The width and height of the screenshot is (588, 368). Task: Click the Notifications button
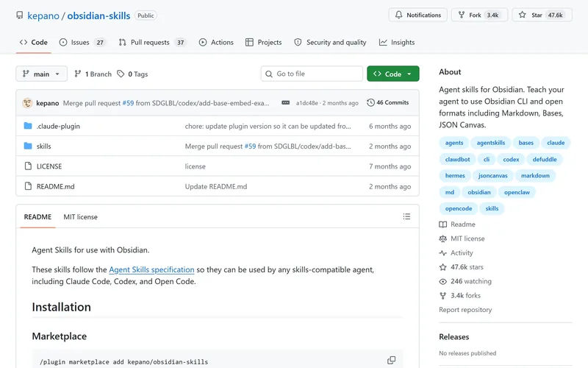(x=417, y=15)
